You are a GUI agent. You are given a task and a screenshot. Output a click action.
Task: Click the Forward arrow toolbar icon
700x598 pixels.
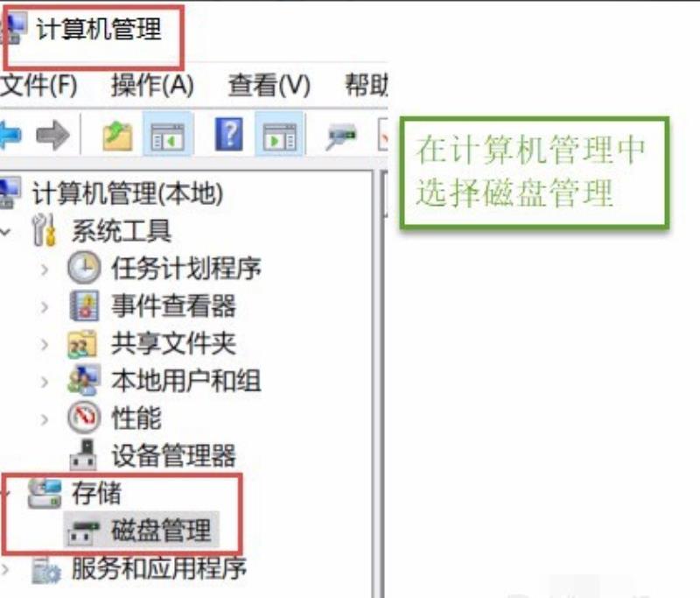point(52,136)
